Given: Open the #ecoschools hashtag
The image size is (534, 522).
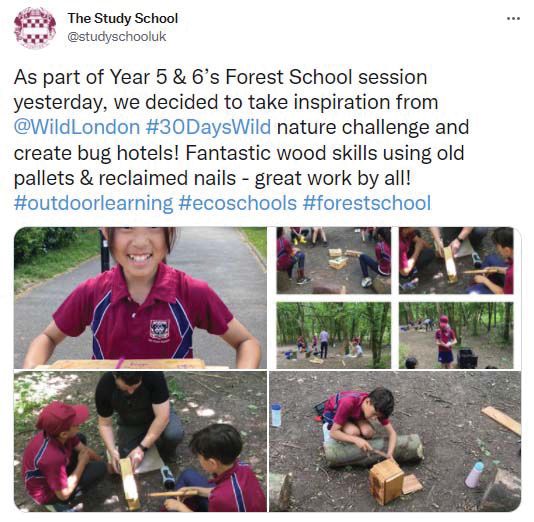Looking at the screenshot, I should (x=237, y=203).
